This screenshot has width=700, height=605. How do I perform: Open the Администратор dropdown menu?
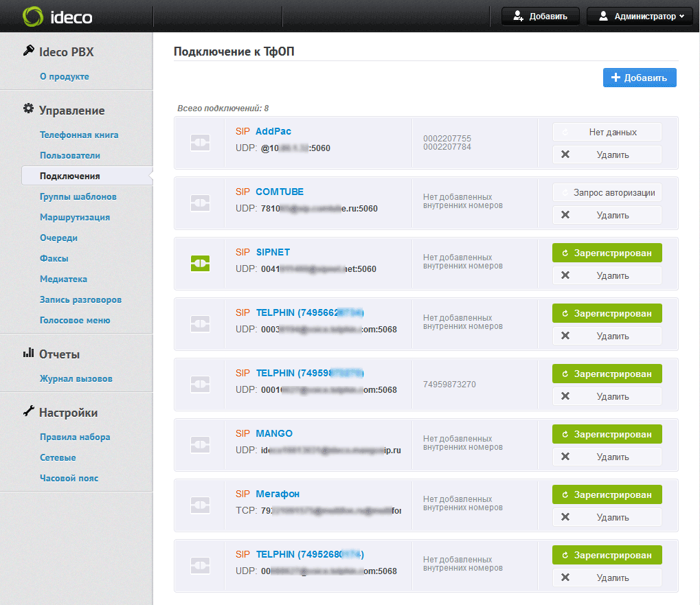tap(640, 16)
